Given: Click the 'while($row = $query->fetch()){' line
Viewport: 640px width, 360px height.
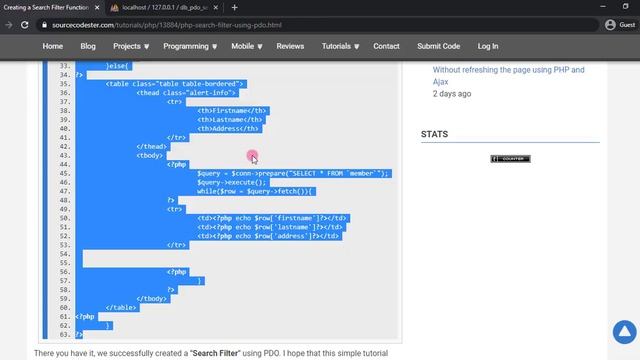Looking at the screenshot, I should click(x=254, y=191).
